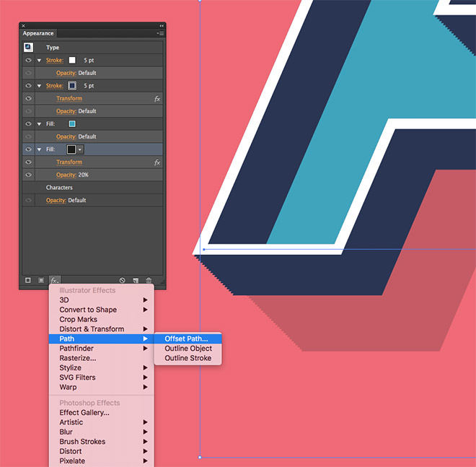
Task: Expand the SVG Filters submenu
Action: coord(102,377)
